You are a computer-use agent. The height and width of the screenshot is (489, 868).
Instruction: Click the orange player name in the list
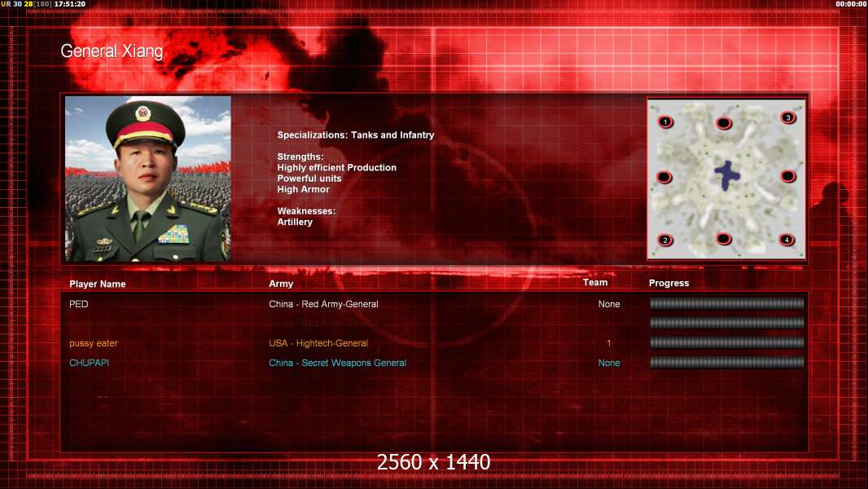[x=93, y=343]
